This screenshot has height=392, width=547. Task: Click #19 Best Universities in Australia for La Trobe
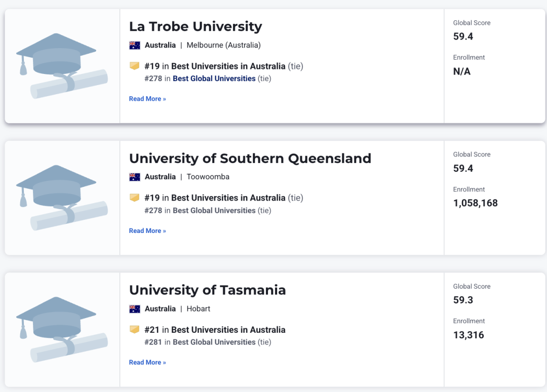point(224,66)
